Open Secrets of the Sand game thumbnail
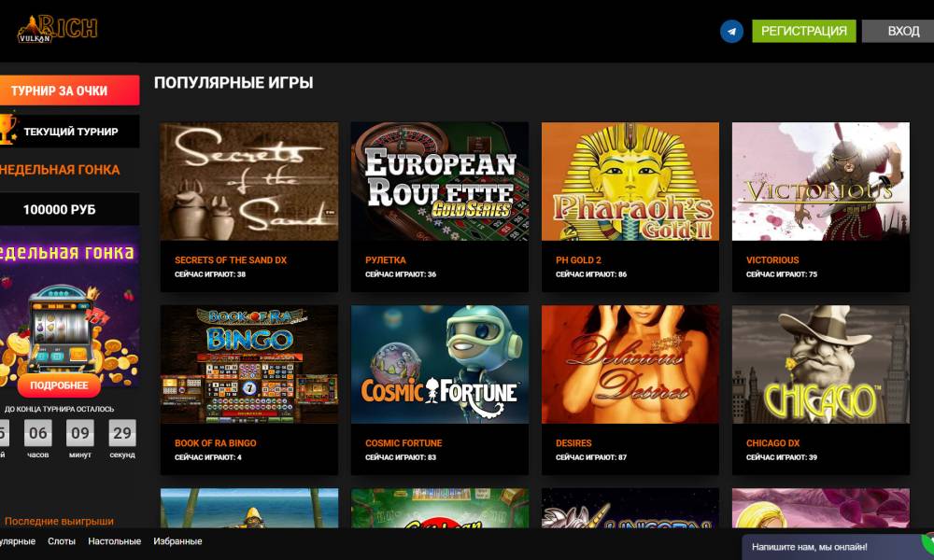This screenshot has width=934, height=560. pyautogui.click(x=249, y=181)
